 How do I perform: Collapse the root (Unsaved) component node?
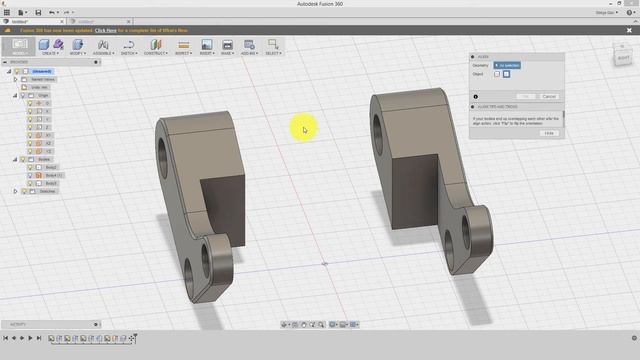[9, 71]
